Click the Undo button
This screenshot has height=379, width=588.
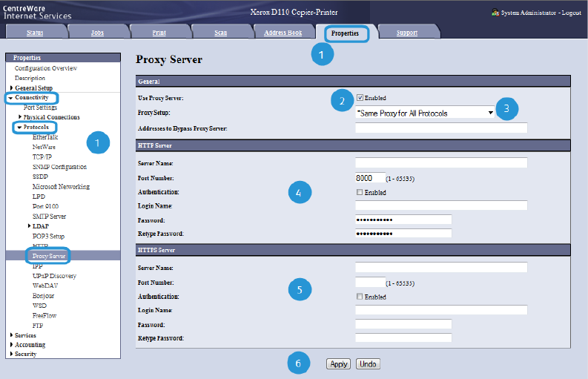(368, 364)
